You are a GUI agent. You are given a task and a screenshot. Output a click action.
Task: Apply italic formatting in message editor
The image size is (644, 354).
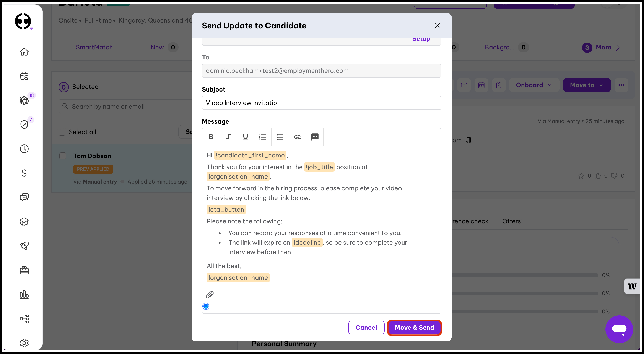click(228, 137)
